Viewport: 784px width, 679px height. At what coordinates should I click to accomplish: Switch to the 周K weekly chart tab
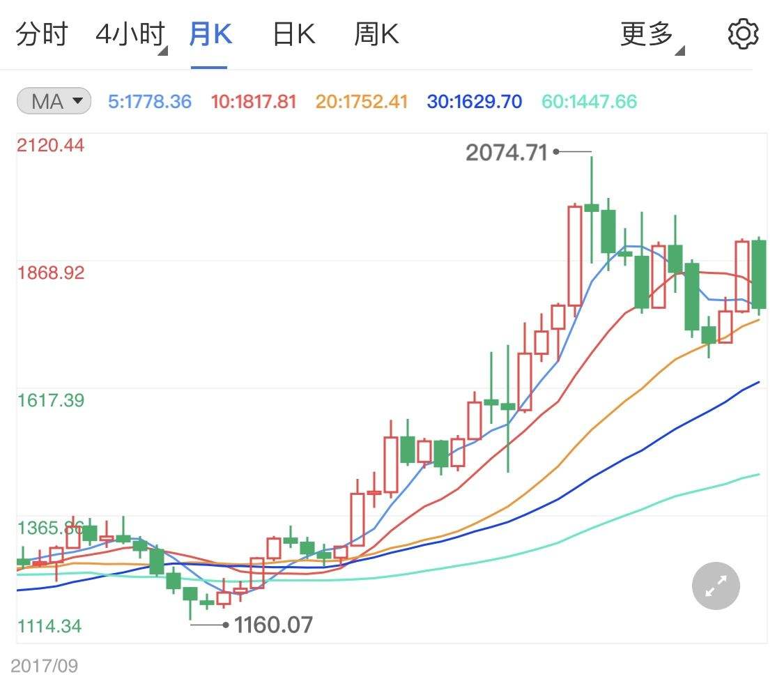pos(376,33)
